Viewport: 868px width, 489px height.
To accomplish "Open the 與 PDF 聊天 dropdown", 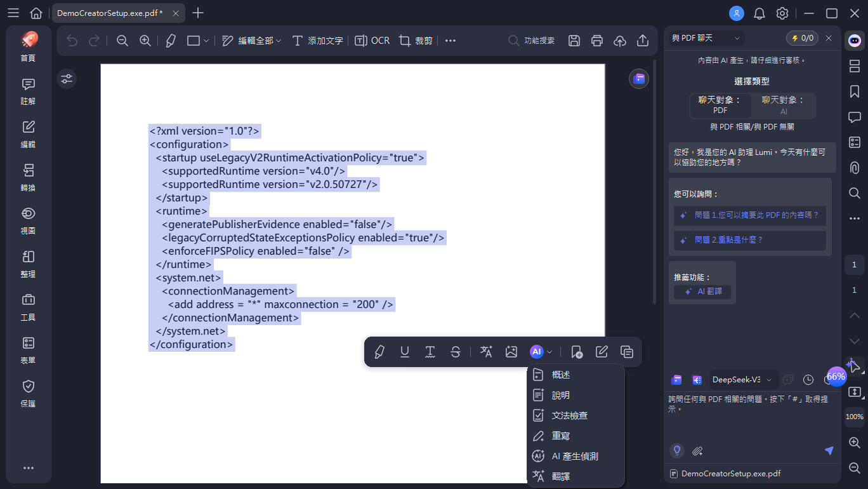I will click(x=706, y=38).
